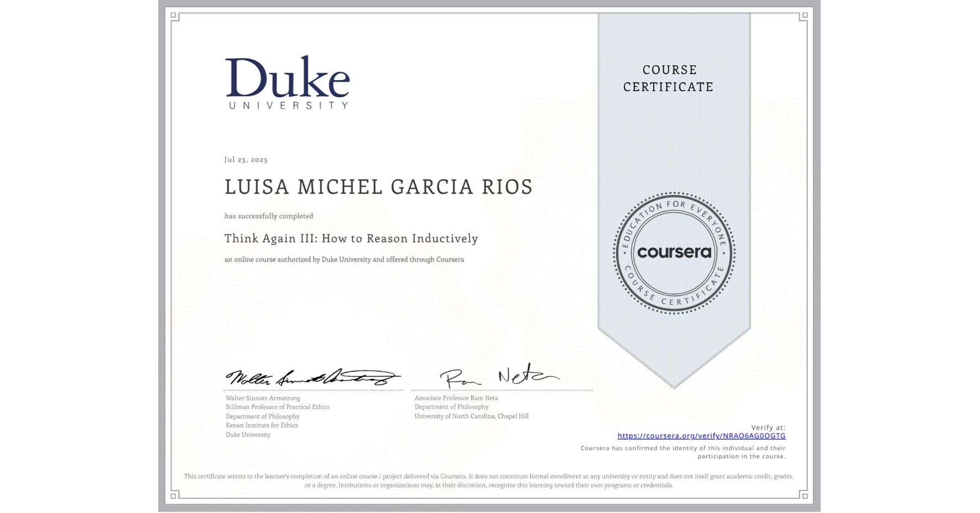Click the certificate disclaimer footer text
Viewport: 980px width, 513px height.
[489, 480]
